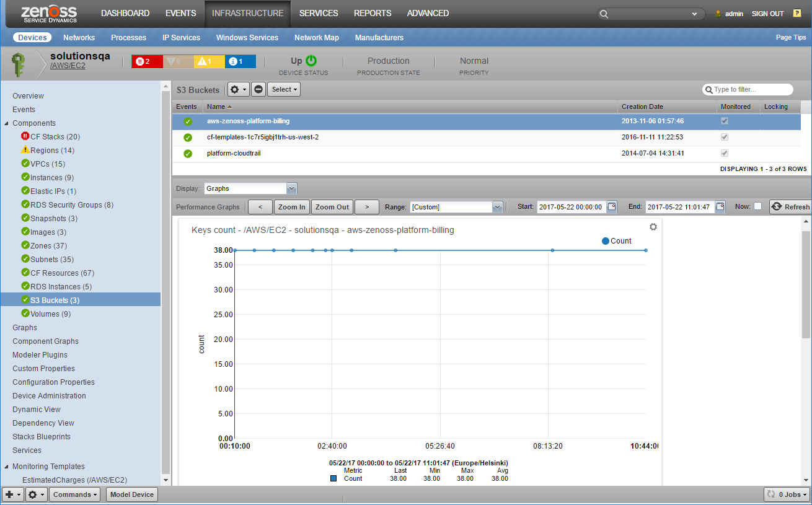Viewport: 812px width, 505px height.
Task: Open the End date calendar picker
Action: (720, 206)
